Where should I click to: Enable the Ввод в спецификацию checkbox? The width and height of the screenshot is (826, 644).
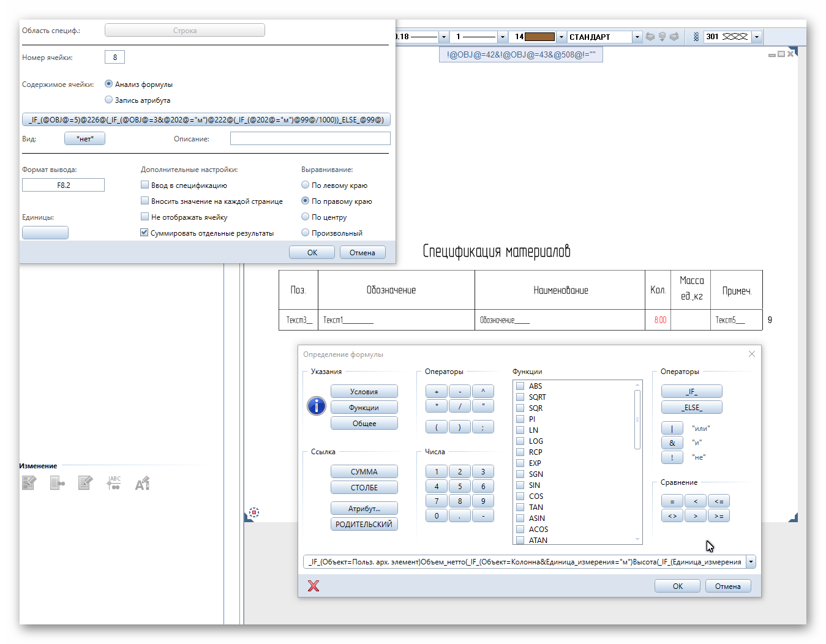pyautogui.click(x=145, y=185)
